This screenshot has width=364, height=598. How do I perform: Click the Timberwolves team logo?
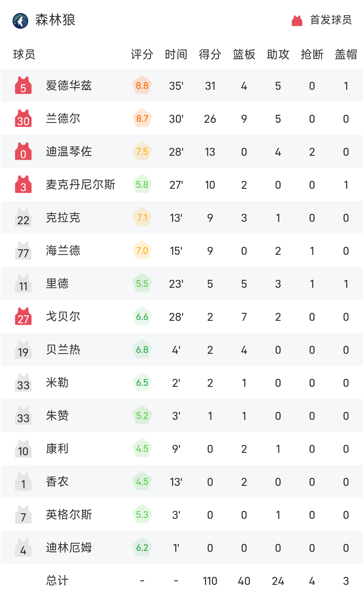tap(20, 21)
